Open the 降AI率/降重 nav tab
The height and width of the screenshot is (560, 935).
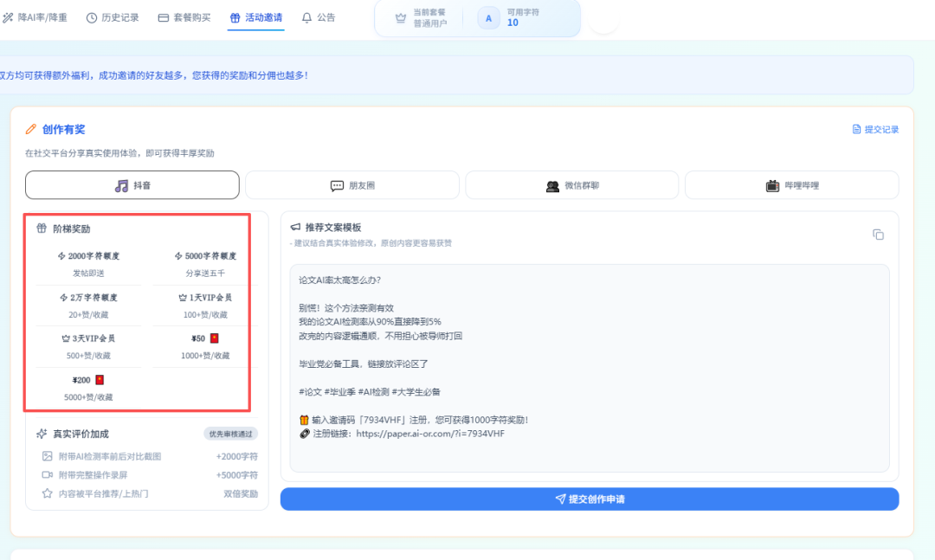(x=35, y=18)
